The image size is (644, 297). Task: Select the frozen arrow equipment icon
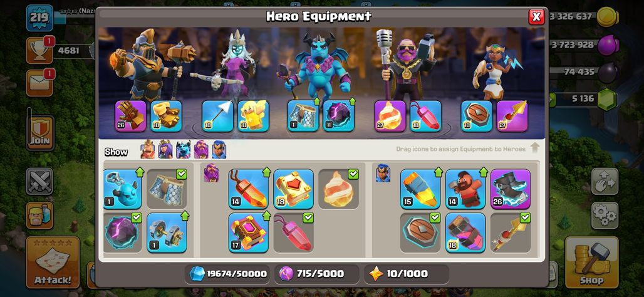(x=217, y=117)
